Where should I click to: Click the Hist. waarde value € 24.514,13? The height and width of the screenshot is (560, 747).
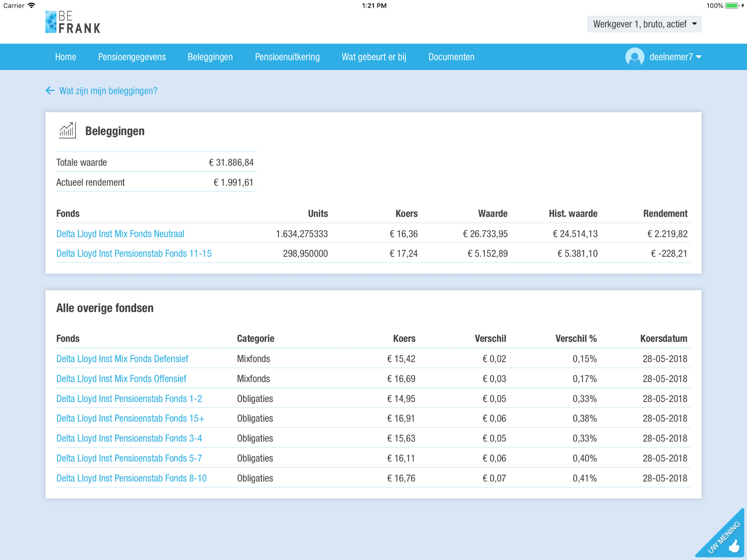(575, 234)
